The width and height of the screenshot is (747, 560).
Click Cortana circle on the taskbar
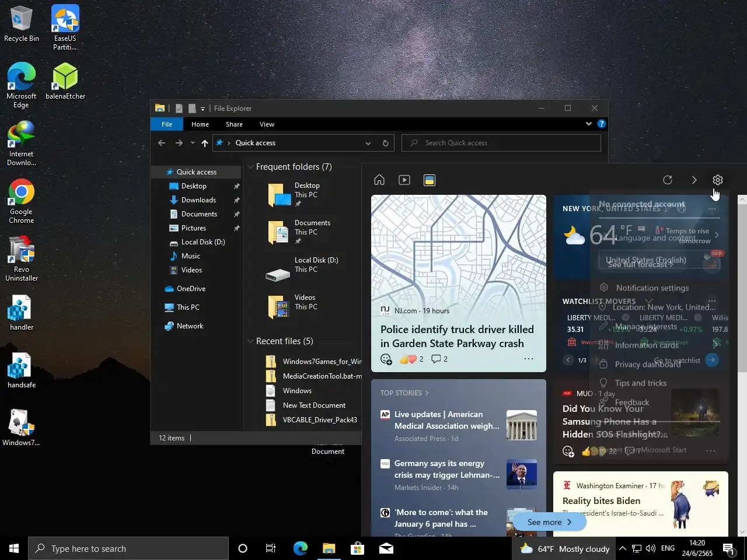[x=243, y=548]
